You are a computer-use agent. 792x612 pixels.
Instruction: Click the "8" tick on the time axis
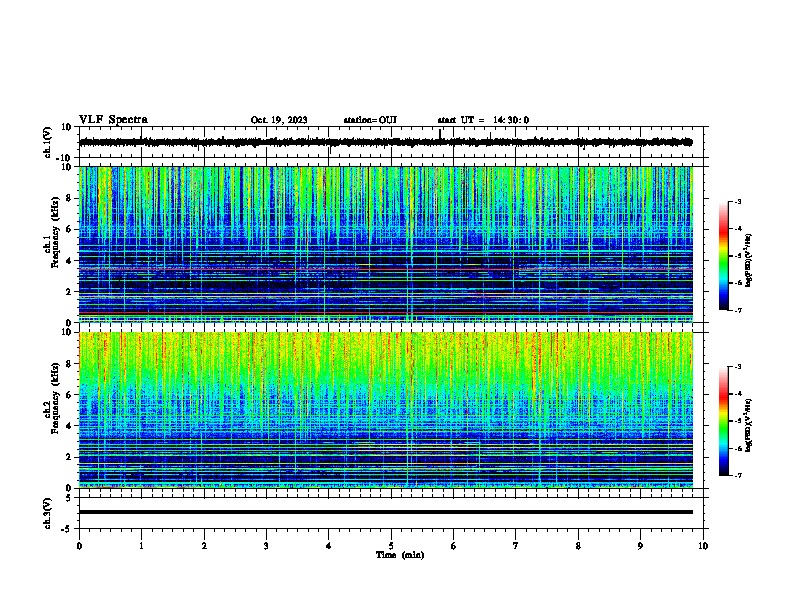tap(578, 546)
